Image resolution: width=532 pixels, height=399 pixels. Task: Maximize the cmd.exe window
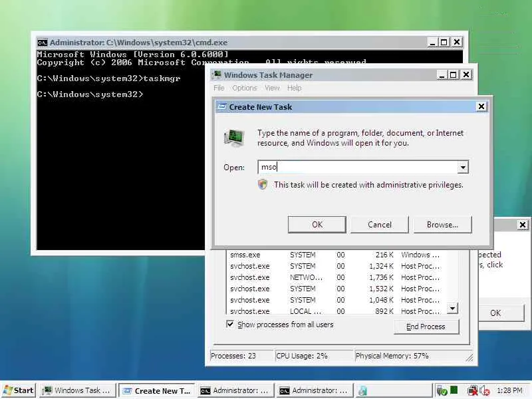[444, 43]
